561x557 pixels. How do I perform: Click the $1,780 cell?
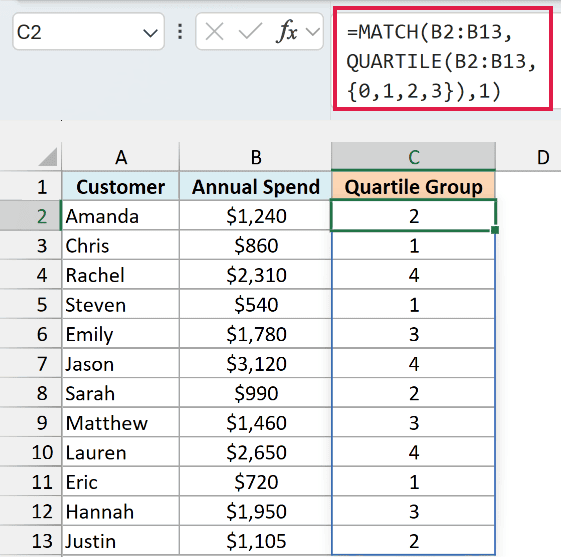(x=255, y=334)
